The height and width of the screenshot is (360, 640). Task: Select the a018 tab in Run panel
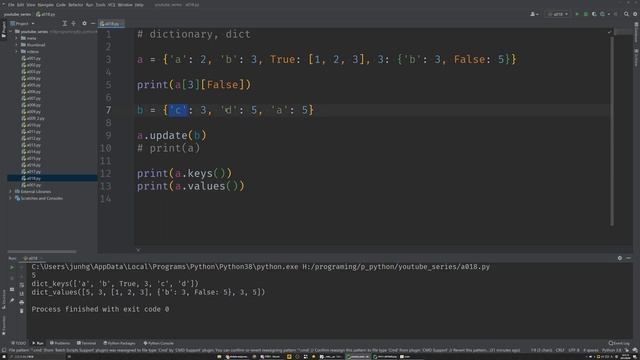(x=31, y=258)
